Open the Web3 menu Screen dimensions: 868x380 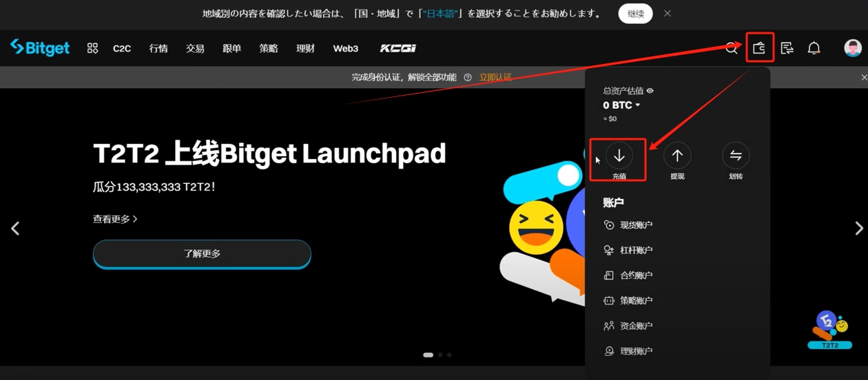click(x=346, y=48)
